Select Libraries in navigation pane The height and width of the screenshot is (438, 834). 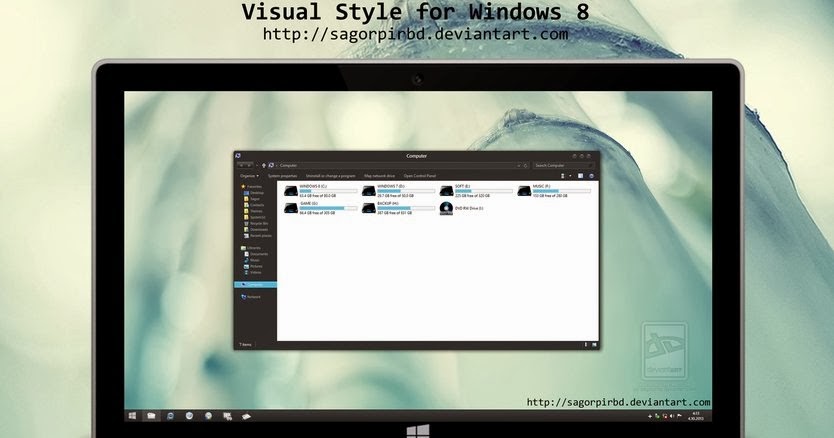point(251,248)
